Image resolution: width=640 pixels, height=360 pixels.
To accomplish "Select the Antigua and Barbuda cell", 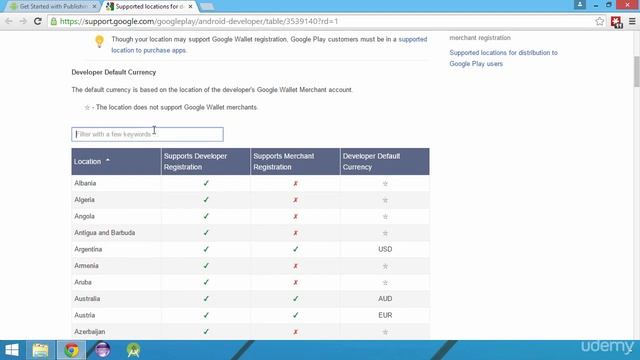I will (116, 233).
